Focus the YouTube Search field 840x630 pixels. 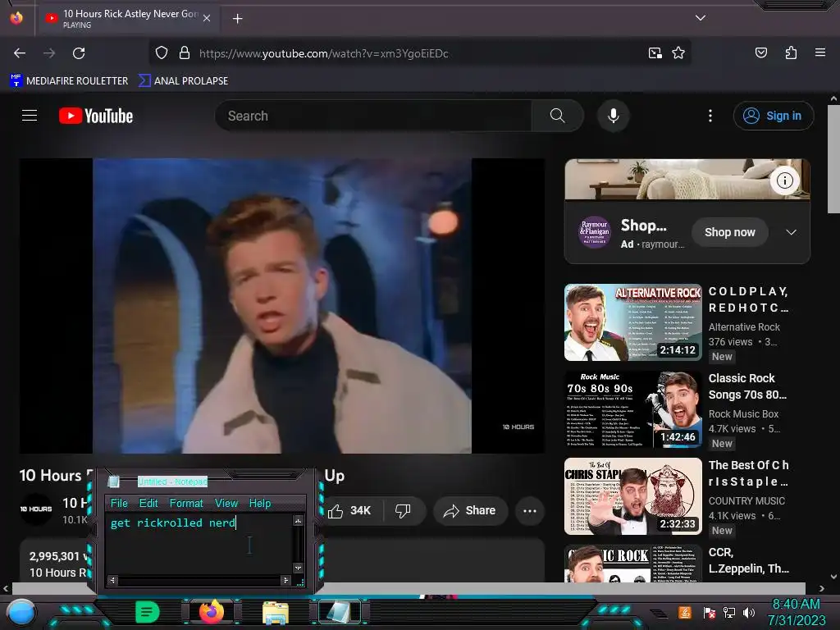[373, 116]
